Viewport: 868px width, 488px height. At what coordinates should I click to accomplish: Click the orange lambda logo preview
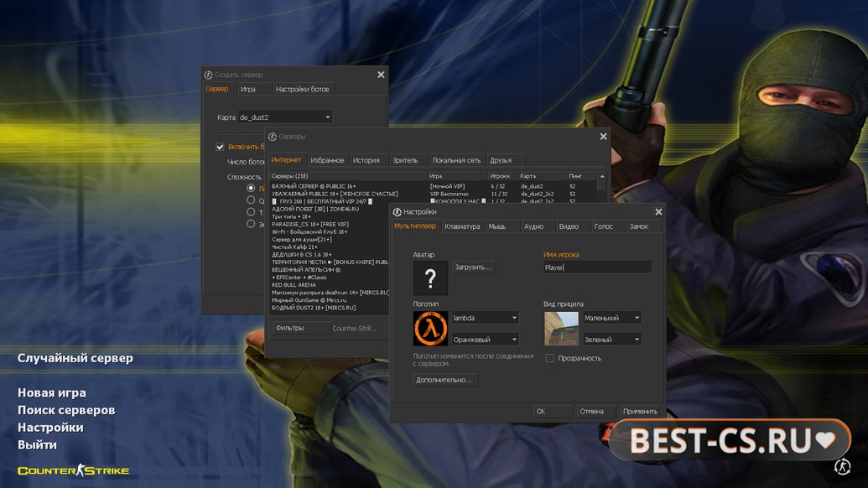430,328
